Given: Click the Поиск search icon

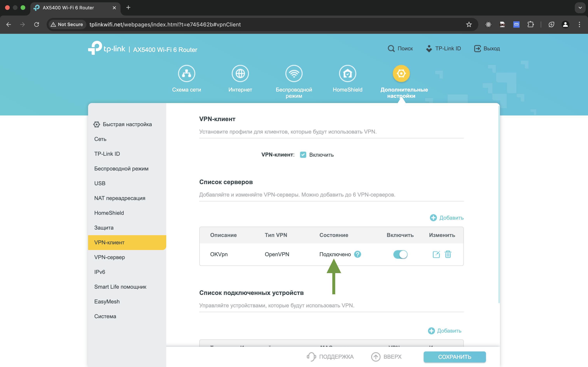Looking at the screenshot, I should click(391, 49).
